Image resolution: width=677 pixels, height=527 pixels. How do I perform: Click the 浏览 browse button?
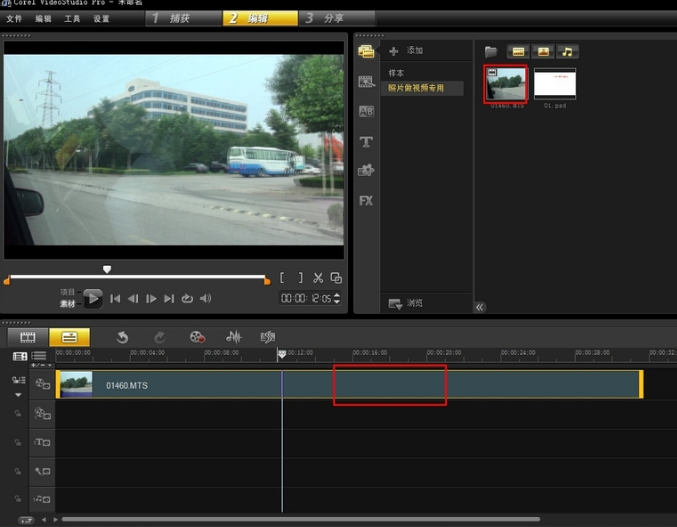406,303
